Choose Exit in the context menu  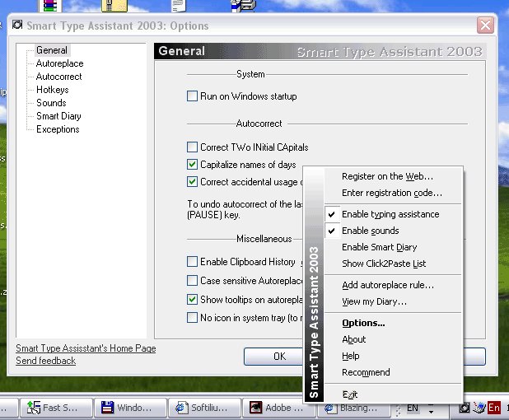[x=393, y=394]
